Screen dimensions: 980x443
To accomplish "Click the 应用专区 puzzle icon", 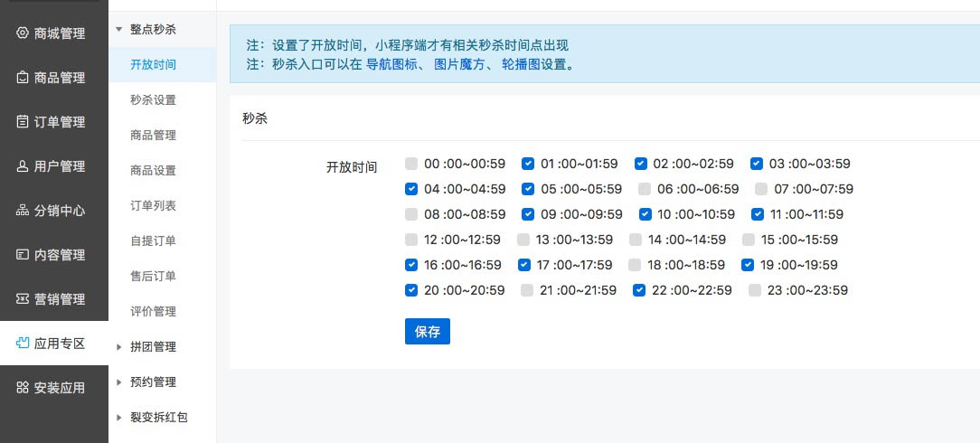I will coord(23,343).
